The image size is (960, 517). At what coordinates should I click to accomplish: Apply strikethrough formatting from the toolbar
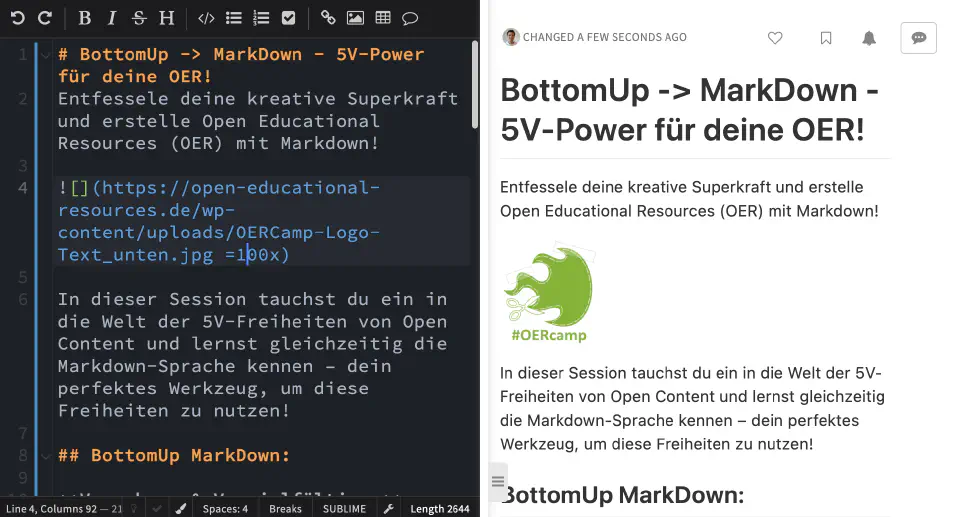(139, 17)
